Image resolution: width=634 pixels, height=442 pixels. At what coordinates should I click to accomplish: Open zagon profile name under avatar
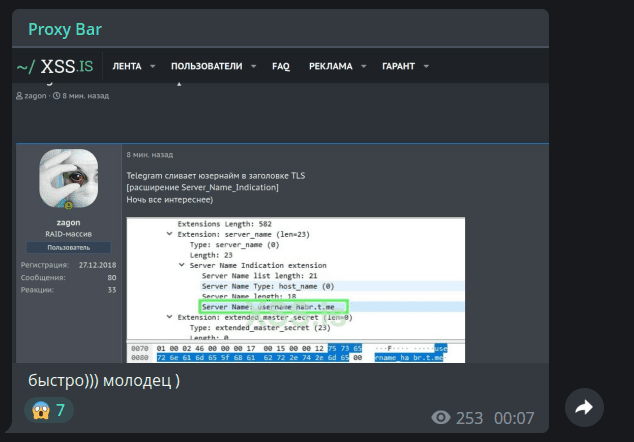click(x=68, y=222)
